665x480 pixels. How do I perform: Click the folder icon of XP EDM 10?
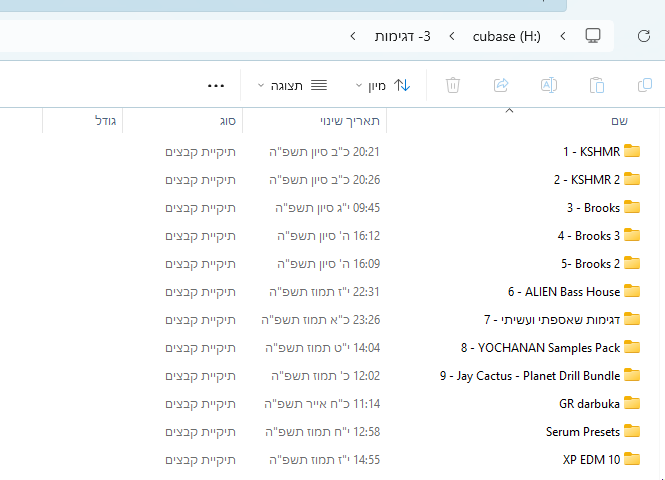(x=632, y=459)
